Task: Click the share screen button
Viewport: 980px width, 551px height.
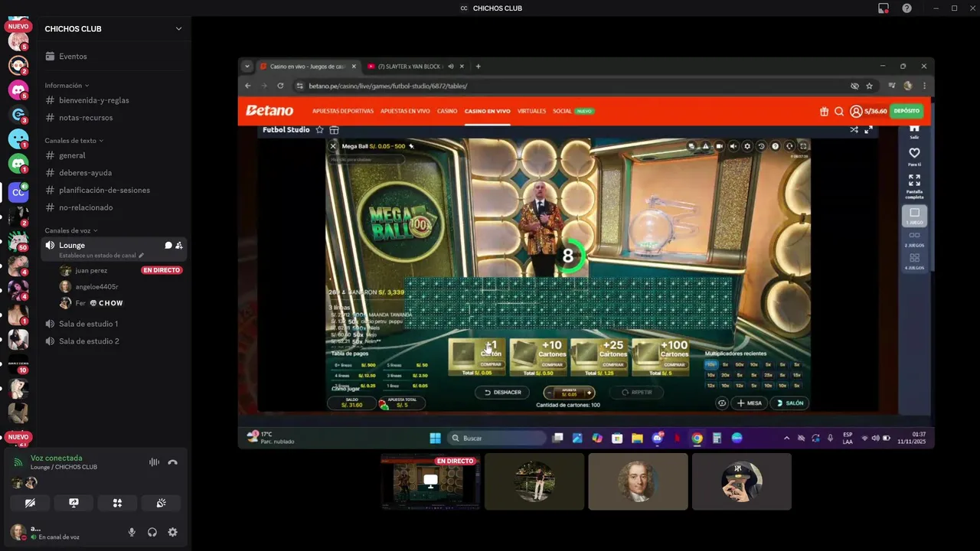Action: click(x=73, y=503)
